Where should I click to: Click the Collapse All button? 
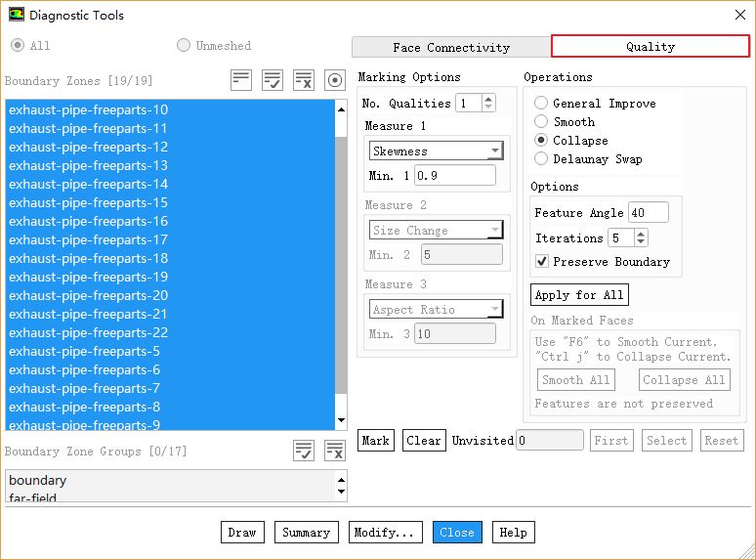684,379
